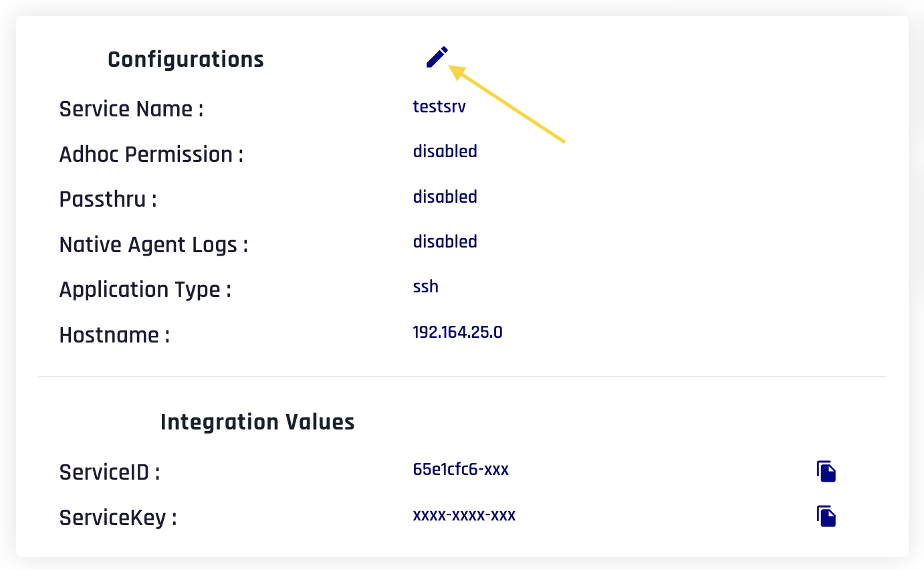The width and height of the screenshot is (924, 570).
Task: Click the ServiceKey label
Action: (x=118, y=518)
